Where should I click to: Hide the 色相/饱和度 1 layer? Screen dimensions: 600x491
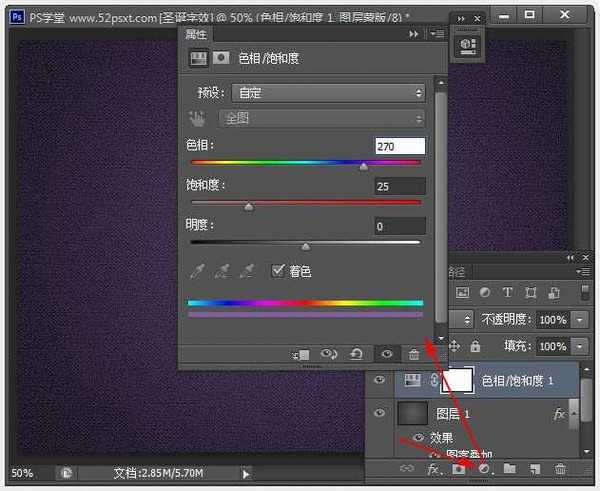pyautogui.click(x=379, y=381)
